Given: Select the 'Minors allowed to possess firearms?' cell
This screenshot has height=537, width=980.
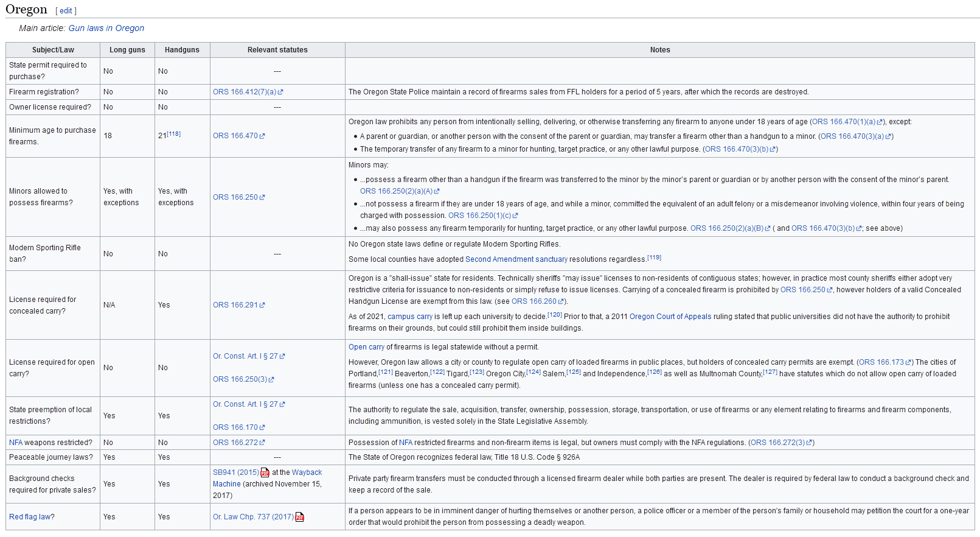Looking at the screenshot, I should point(53,197).
